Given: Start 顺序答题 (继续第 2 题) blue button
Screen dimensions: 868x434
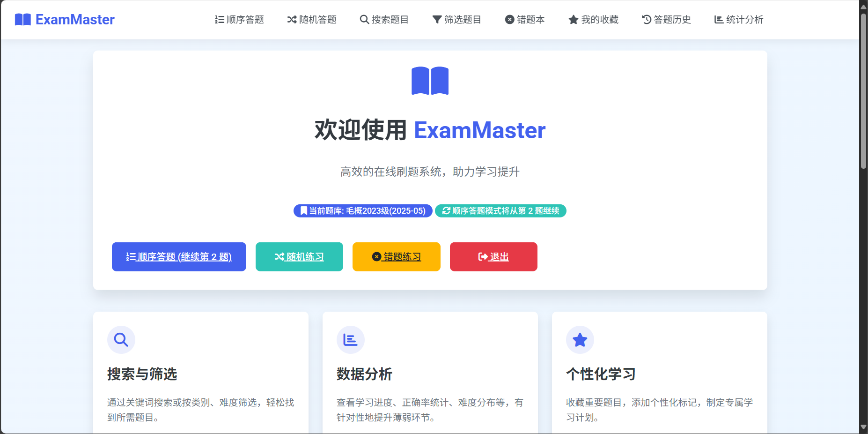Looking at the screenshot, I should [x=179, y=257].
